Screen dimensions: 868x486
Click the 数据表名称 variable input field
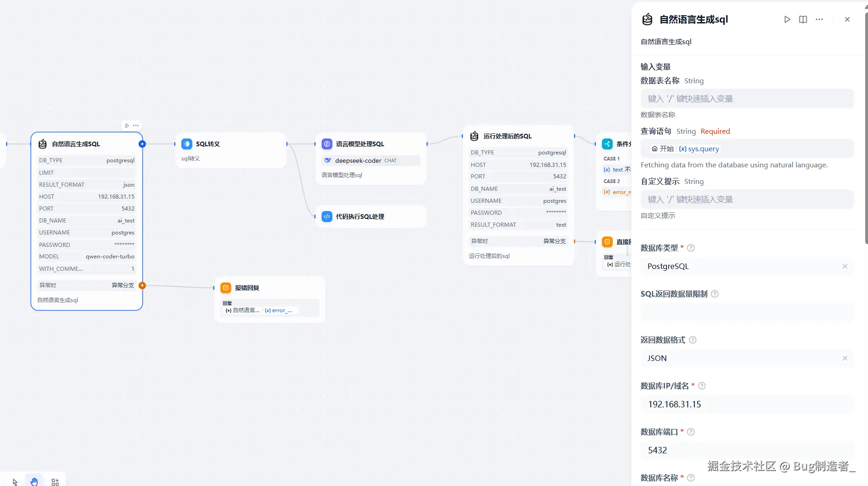[x=746, y=98]
